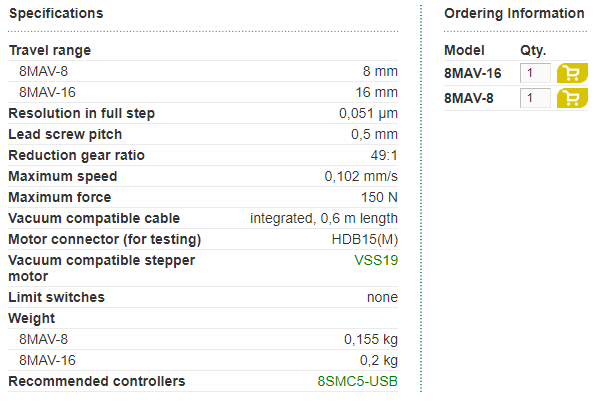The image size is (600, 411).
Task: Click the Ordering Information heading
Action: pos(514,13)
